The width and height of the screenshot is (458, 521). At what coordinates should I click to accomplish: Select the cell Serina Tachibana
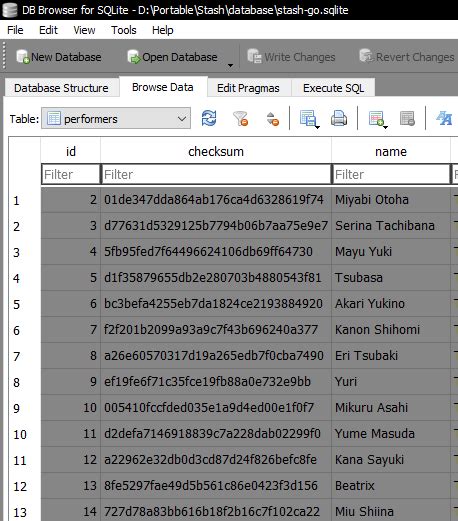391,226
